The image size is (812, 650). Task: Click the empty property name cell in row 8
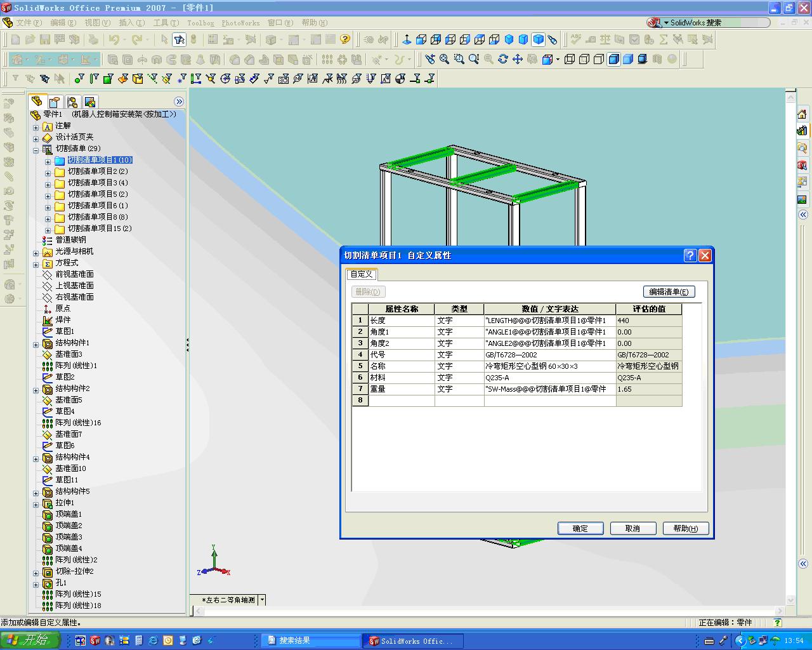tap(402, 401)
